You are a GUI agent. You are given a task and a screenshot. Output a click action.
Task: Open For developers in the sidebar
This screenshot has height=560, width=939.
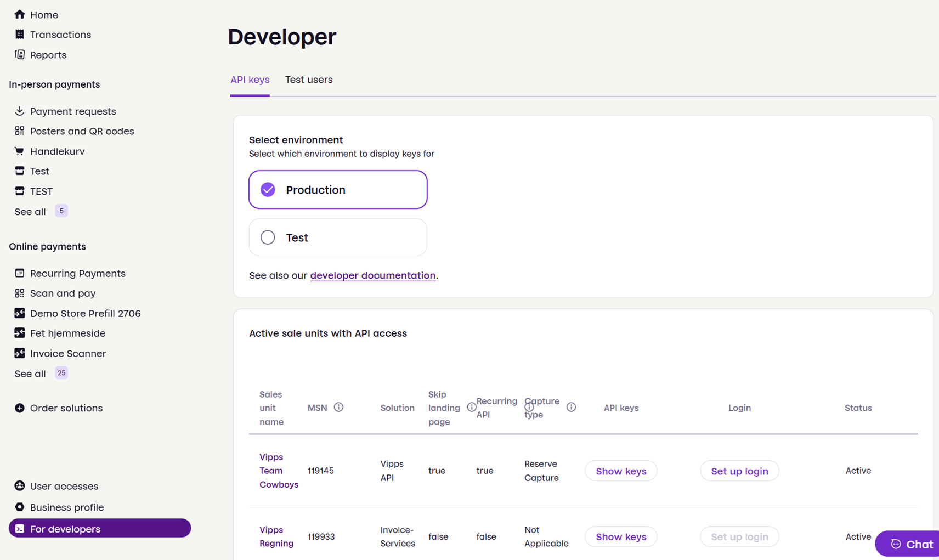click(x=100, y=528)
